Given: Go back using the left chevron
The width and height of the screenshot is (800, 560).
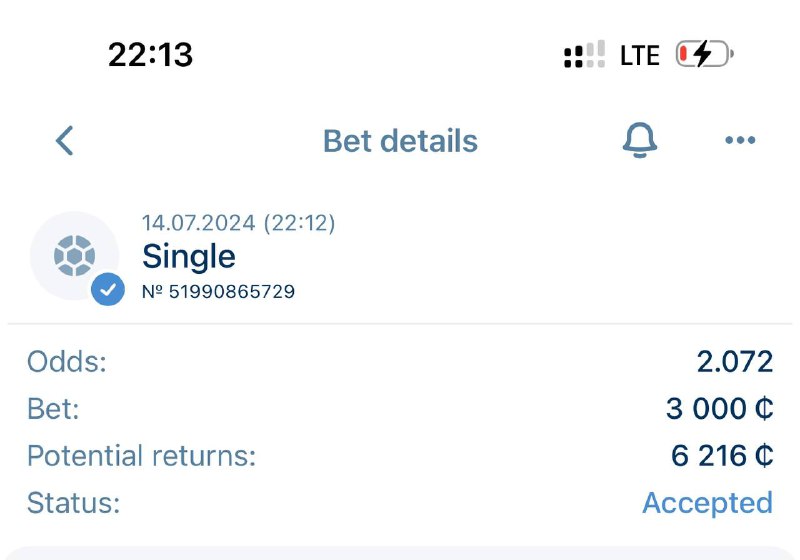Looking at the screenshot, I should pyautogui.click(x=65, y=141).
